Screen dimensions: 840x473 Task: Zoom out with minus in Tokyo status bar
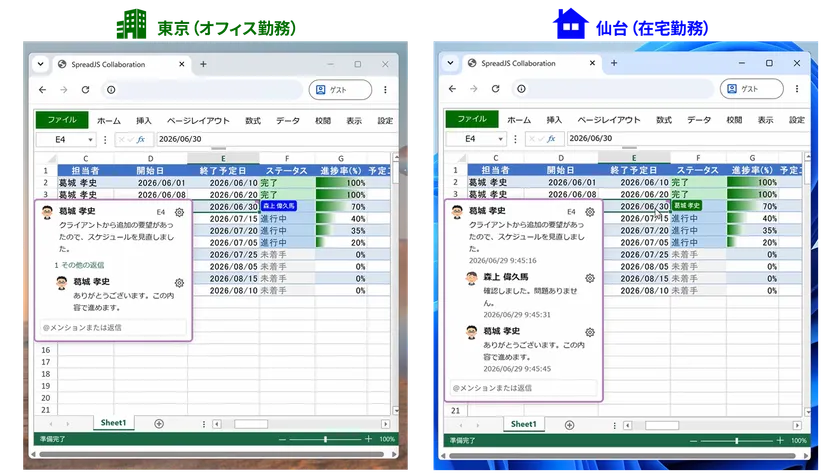282,439
